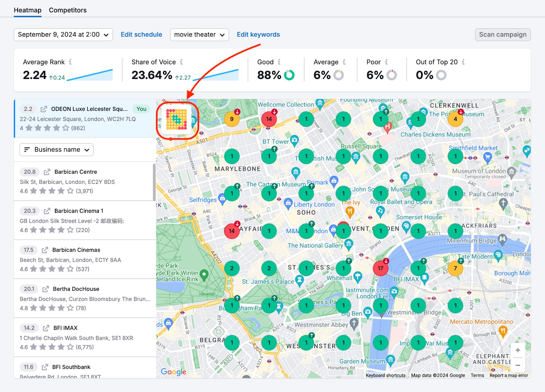Zoom in on the map
Viewport: 545px width, 392px height.
pyautogui.click(x=518, y=350)
